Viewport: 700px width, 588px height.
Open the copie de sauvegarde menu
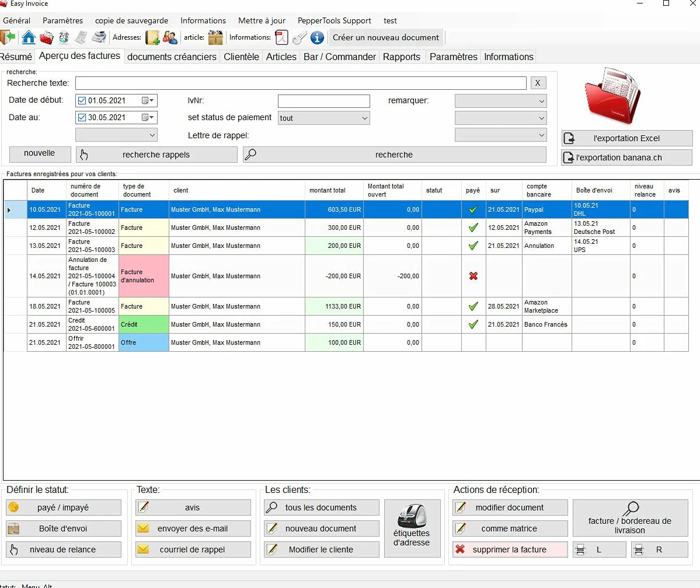(x=132, y=20)
